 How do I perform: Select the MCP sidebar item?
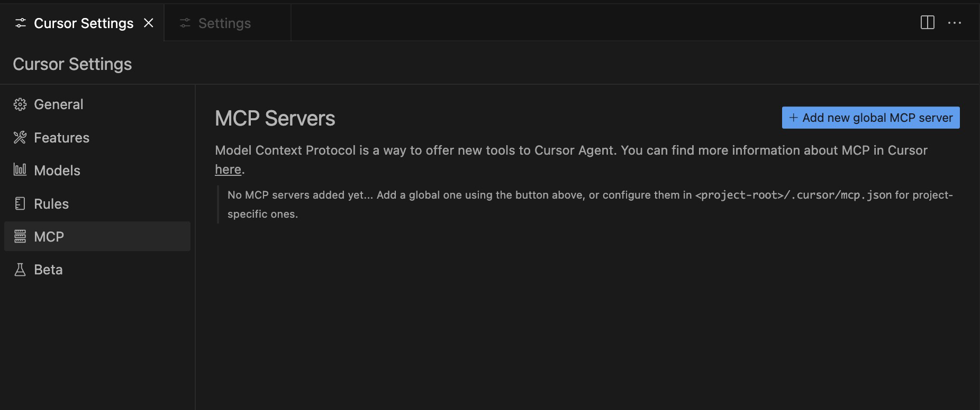97,236
